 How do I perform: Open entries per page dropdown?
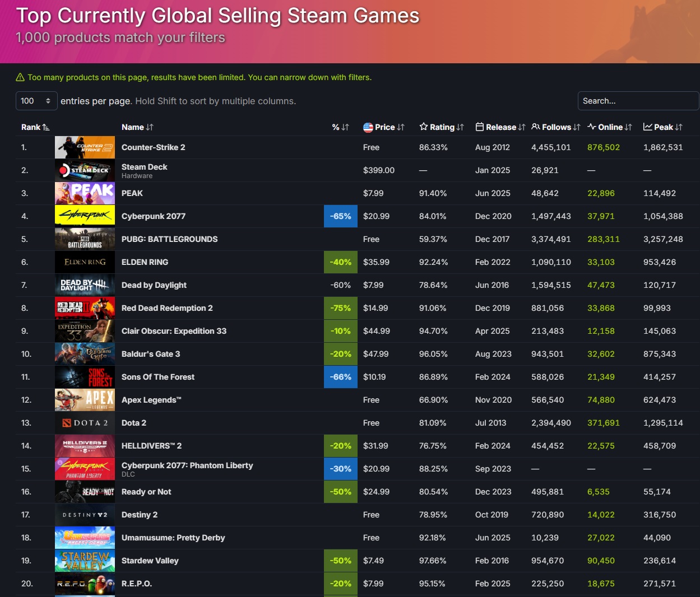tap(36, 101)
